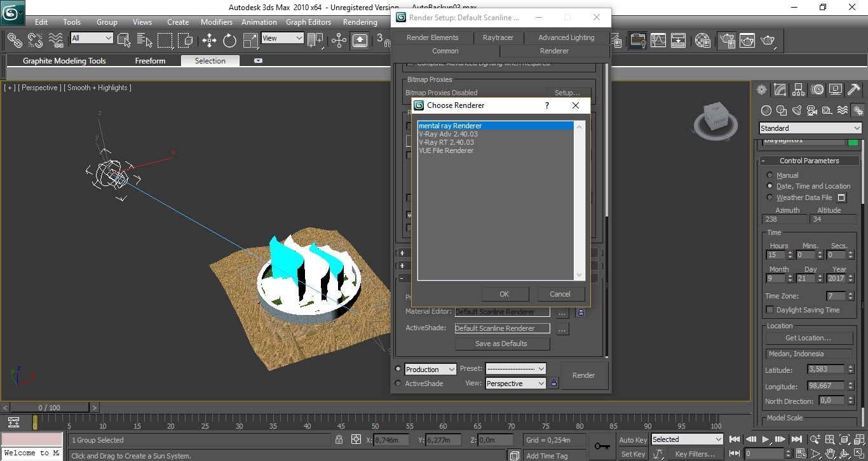
Task: Click Select and Manipulate icon
Action: [x=339, y=41]
